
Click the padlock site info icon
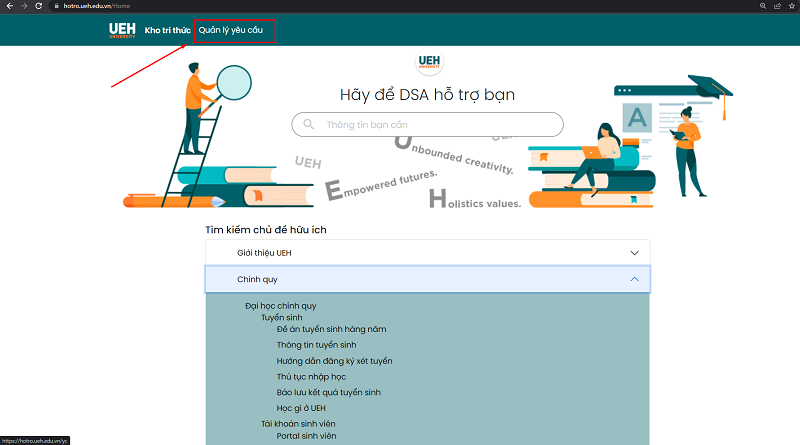click(x=57, y=6)
